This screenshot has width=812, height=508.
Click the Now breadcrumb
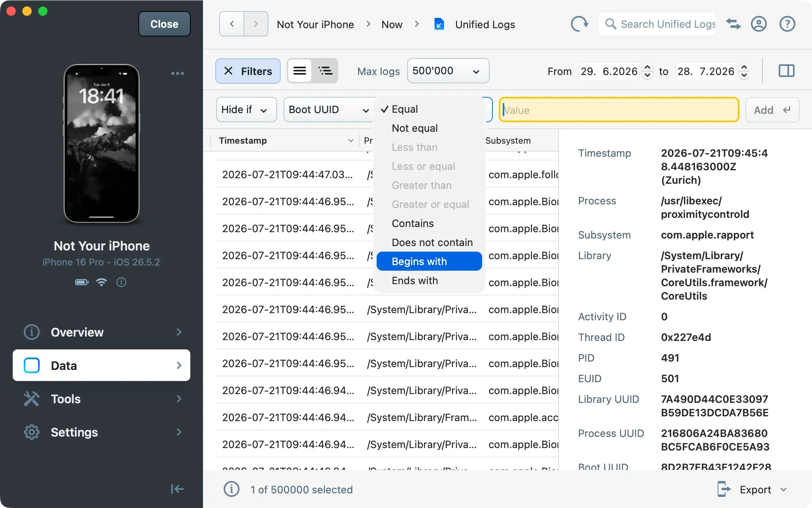(x=392, y=25)
